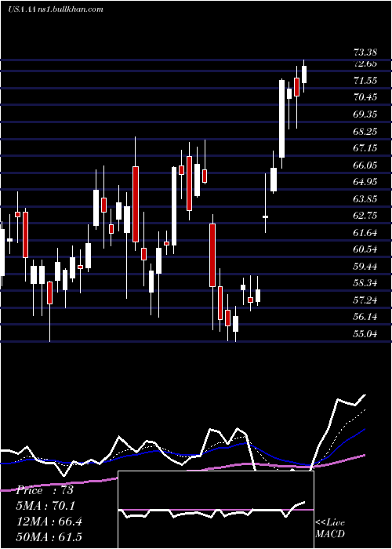Click the 55.04 price axis label

click(365, 333)
